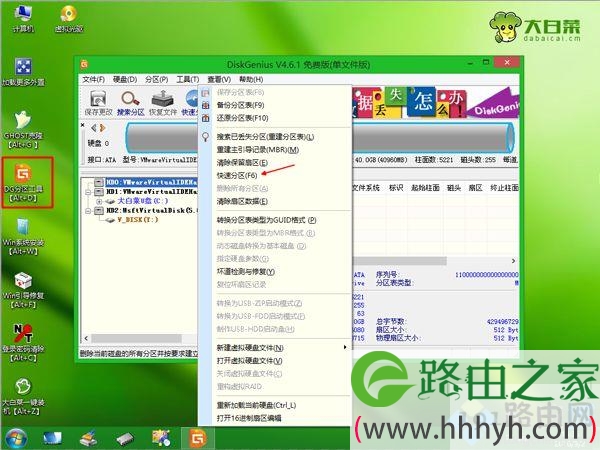Click the 起始柱面 column header
The width and height of the screenshot is (600, 450).
click(425, 188)
